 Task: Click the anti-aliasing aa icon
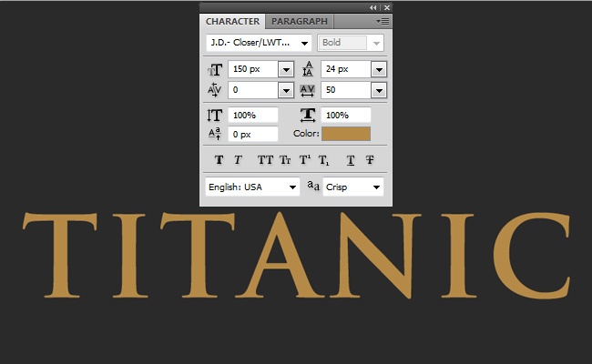point(313,186)
